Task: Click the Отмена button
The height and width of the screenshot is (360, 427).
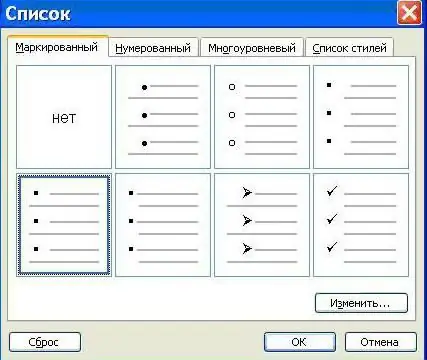Action: tap(381, 342)
